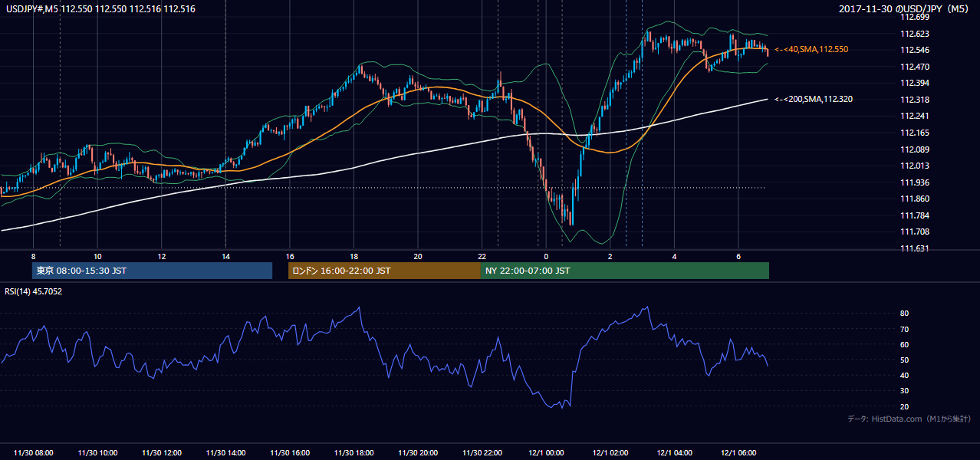The image size is (980, 460).
Task: Click the 11/30 18:00 bottom time label
Action: (354, 453)
